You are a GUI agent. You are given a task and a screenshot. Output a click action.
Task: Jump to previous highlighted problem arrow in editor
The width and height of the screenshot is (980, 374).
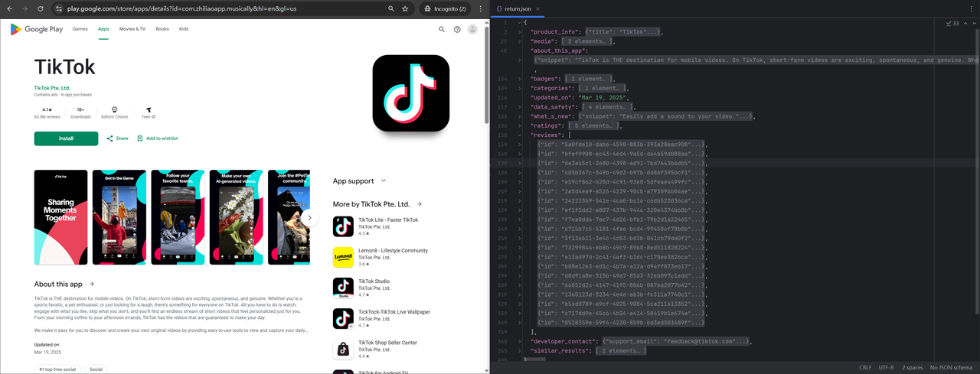point(964,24)
